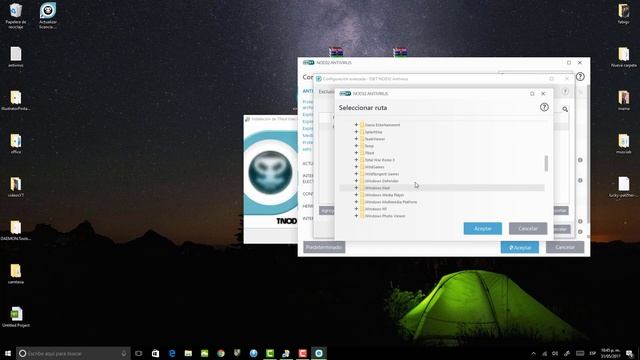Click the Cortana search box

(x=73, y=353)
